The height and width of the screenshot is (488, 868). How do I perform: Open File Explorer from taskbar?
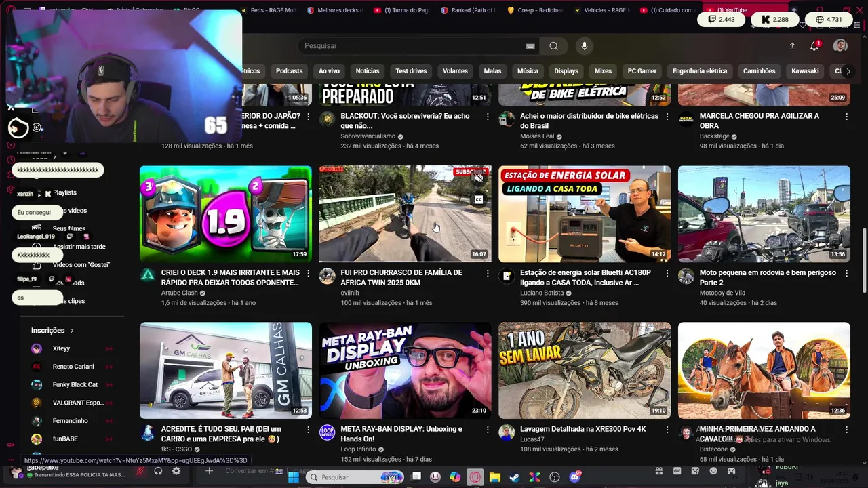(495, 477)
